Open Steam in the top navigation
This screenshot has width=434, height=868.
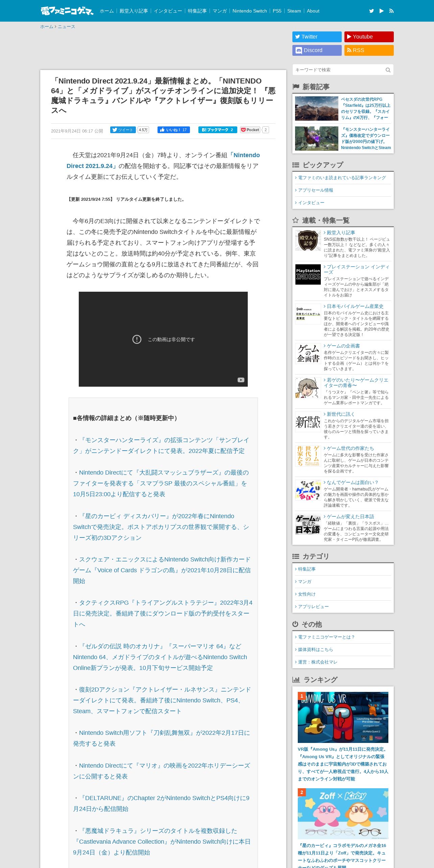tap(294, 11)
